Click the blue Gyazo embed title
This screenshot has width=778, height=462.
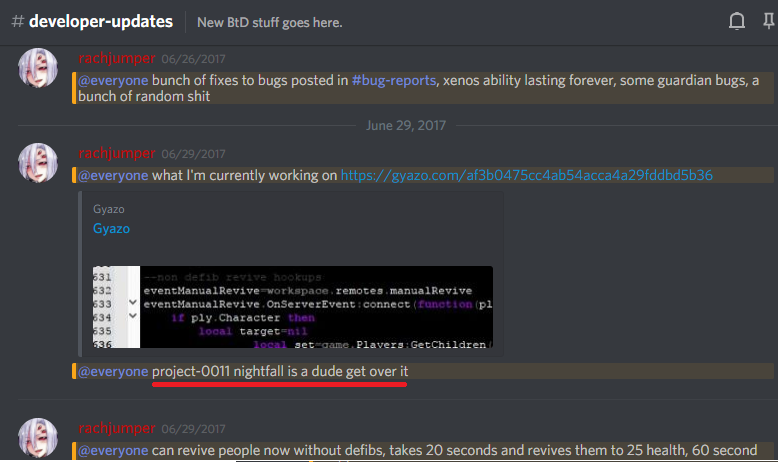[x=112, y=229]
